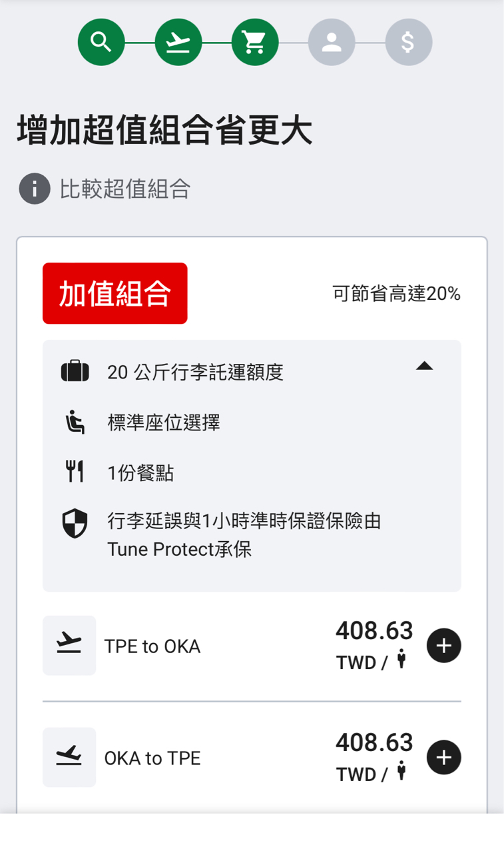Image resolution: width=504 pixels, height=853 pixels.
Task: Select the 20 公斤行李託運額度 row
Action: click(x=195, y=372)
